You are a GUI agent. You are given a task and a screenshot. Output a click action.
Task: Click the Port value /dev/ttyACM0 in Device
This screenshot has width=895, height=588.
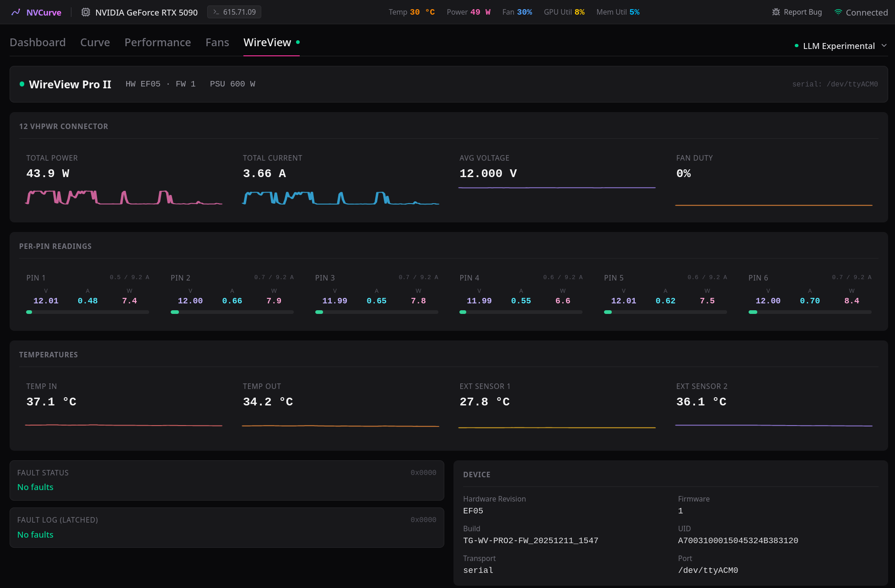[x=708, y=570]
